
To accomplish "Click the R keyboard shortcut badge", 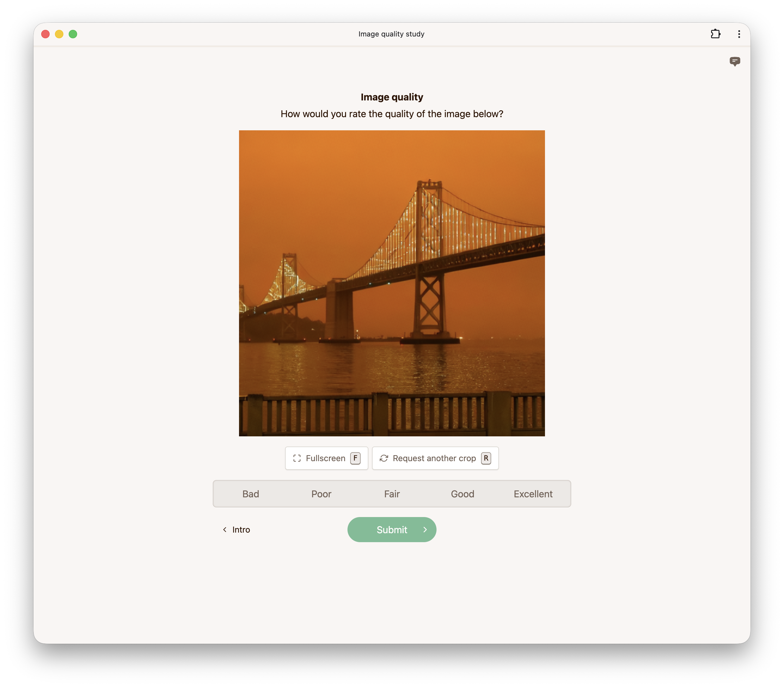I will [x=486, y=458].
